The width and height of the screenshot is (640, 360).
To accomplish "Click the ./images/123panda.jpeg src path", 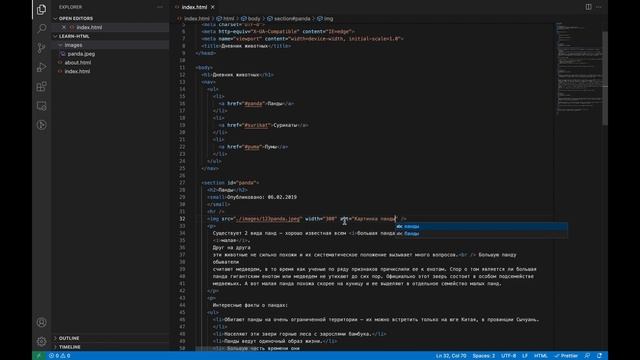I will click(x=268, y=219).
